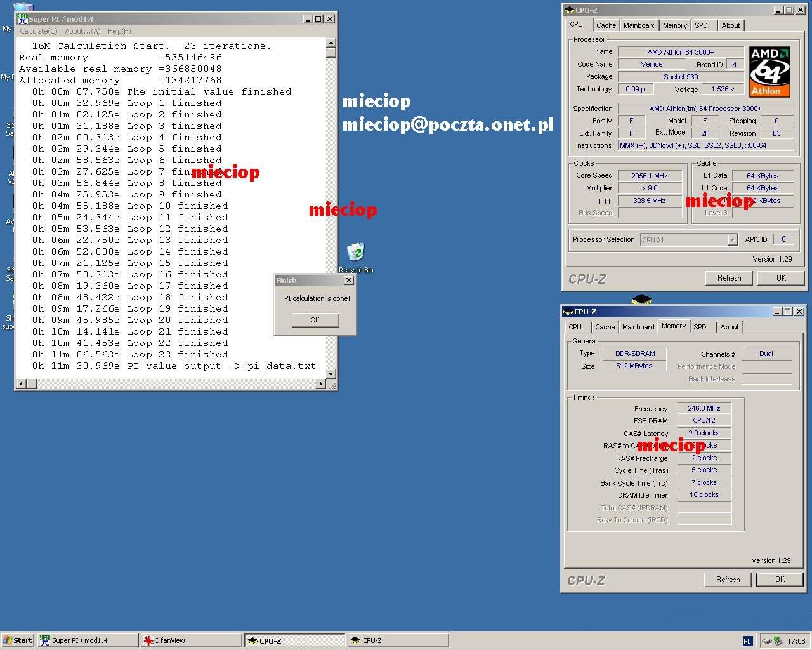Click the right arrow of horizontal scrollbar
The height and width of the screenshot is (650, 812).
tap(320, 384)
